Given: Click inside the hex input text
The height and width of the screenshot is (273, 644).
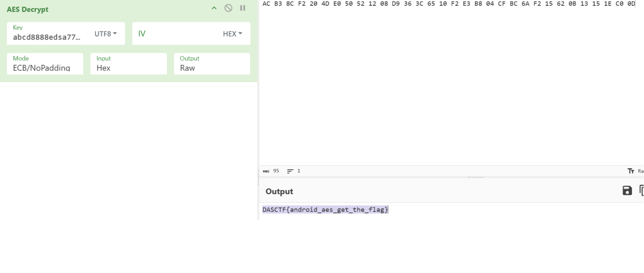Looking at the screenshot, I should click(x=447, y=4).
